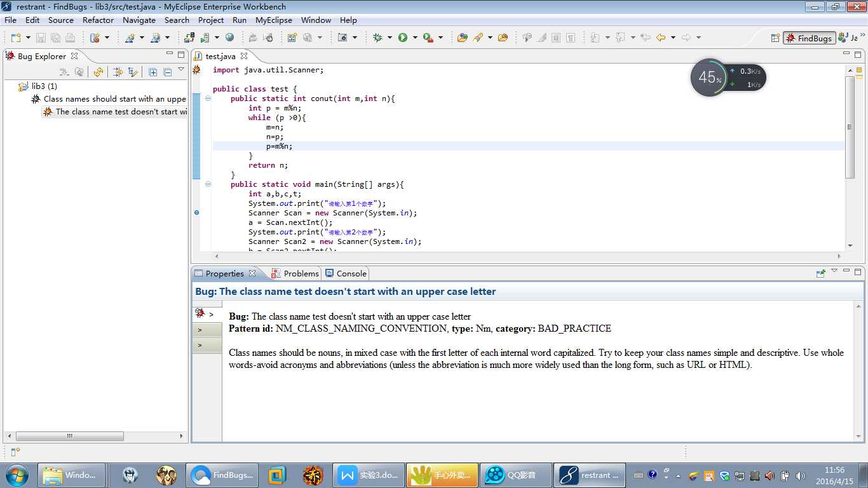Screen dimensions: 868x488
Task: Open the Properties view menu triangle
Action: [834, 271]
